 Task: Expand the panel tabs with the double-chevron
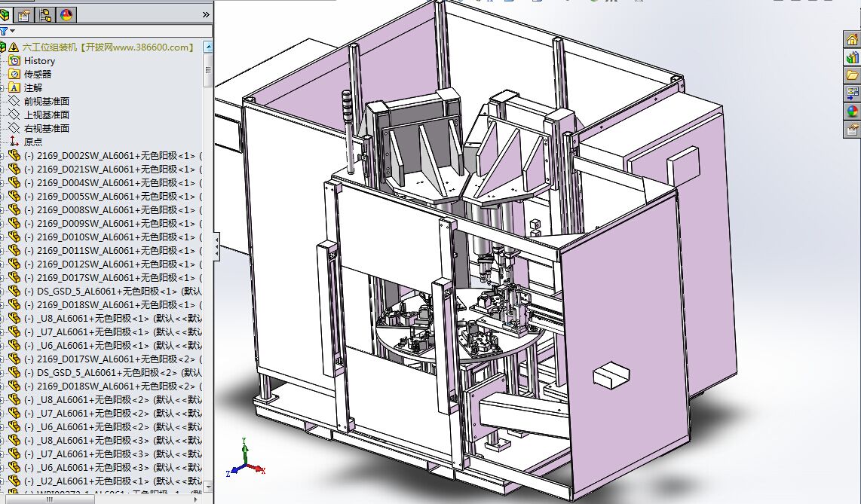(x=206, y=15)
